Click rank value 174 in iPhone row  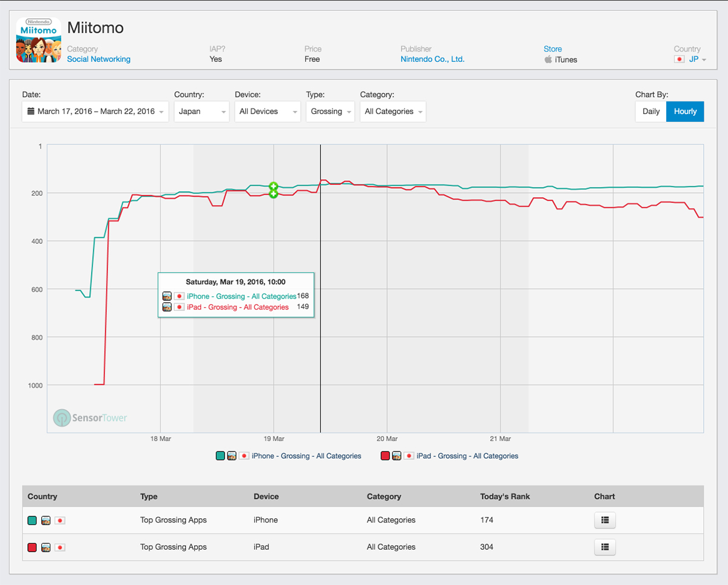click(487, 520)
